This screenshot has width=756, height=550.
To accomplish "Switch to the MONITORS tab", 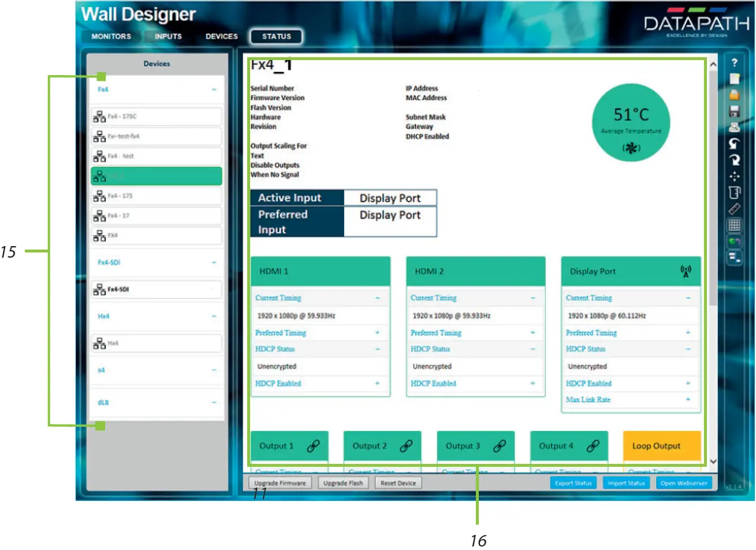I will [111, 36].
